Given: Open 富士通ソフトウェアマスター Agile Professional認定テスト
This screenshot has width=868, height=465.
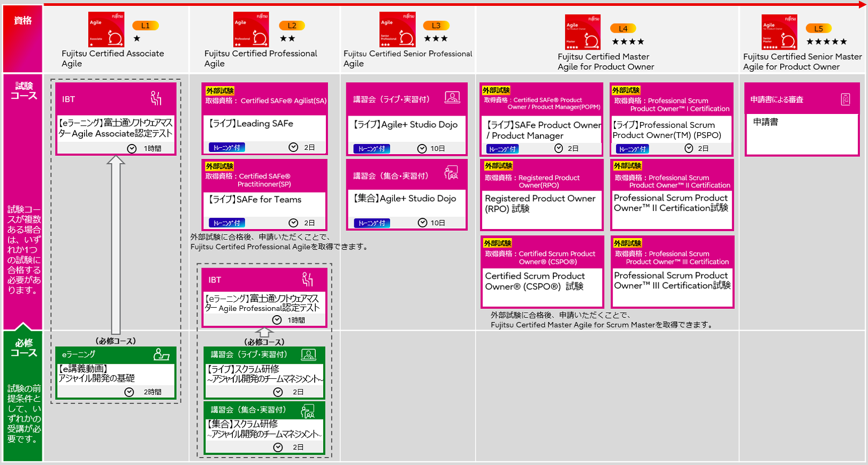Looking at the screenshot, I should click(262, 303).
